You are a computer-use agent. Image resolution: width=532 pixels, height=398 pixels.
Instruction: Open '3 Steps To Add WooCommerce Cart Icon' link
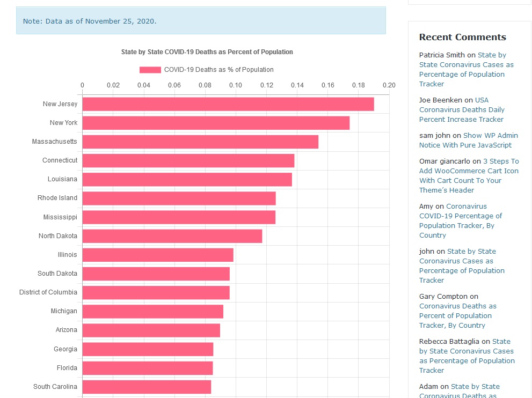click(469, 175)
